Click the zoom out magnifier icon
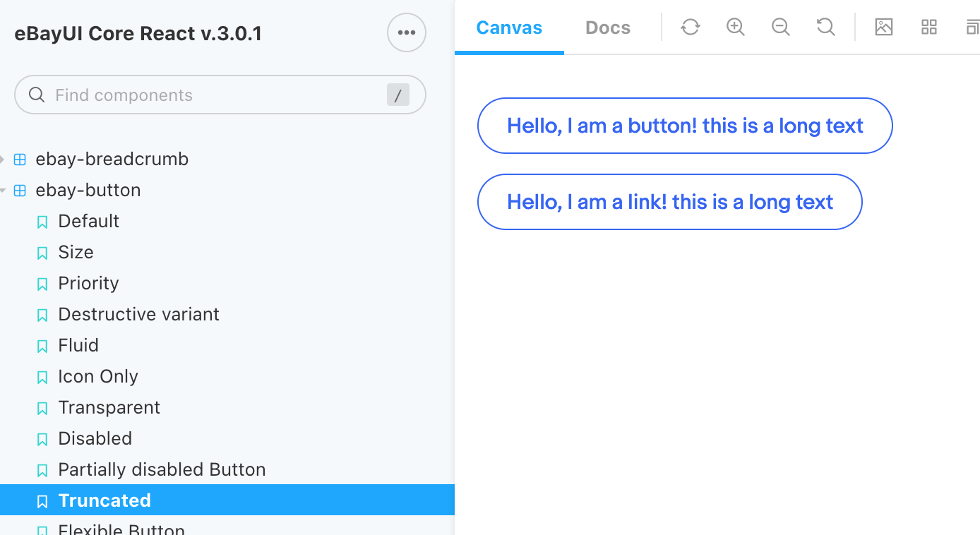 click(x=781, y=27)
